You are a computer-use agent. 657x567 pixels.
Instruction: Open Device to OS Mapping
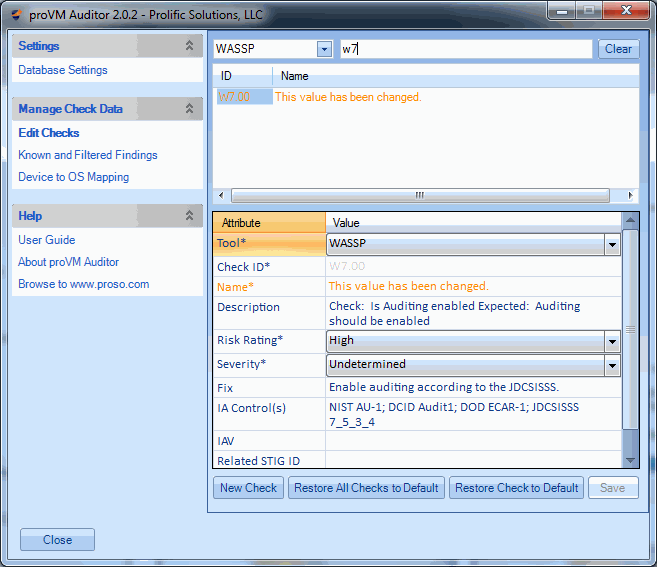click(x=73, y=177)
